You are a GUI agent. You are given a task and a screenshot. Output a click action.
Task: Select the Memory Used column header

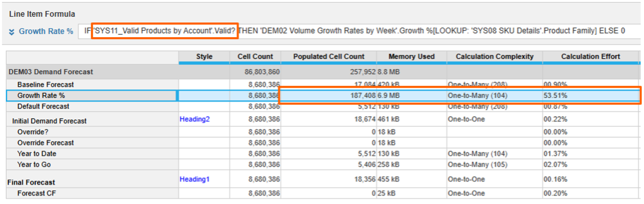tap(411, 56)
